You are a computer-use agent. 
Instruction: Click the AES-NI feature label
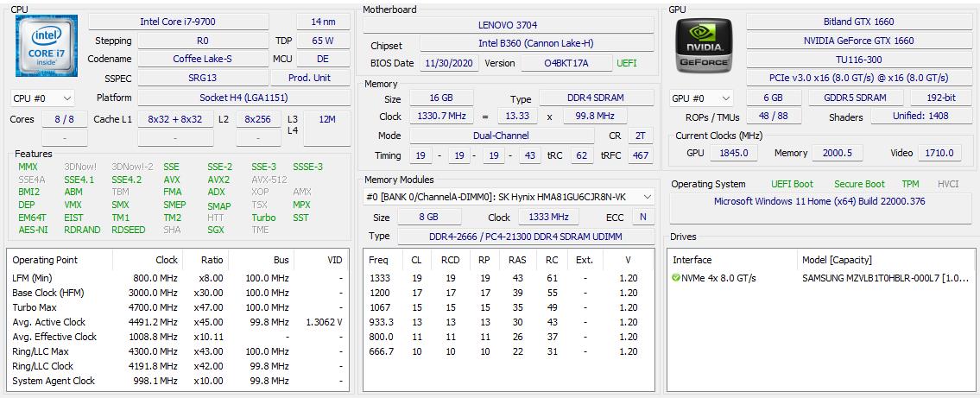click(x=33, y=230)
